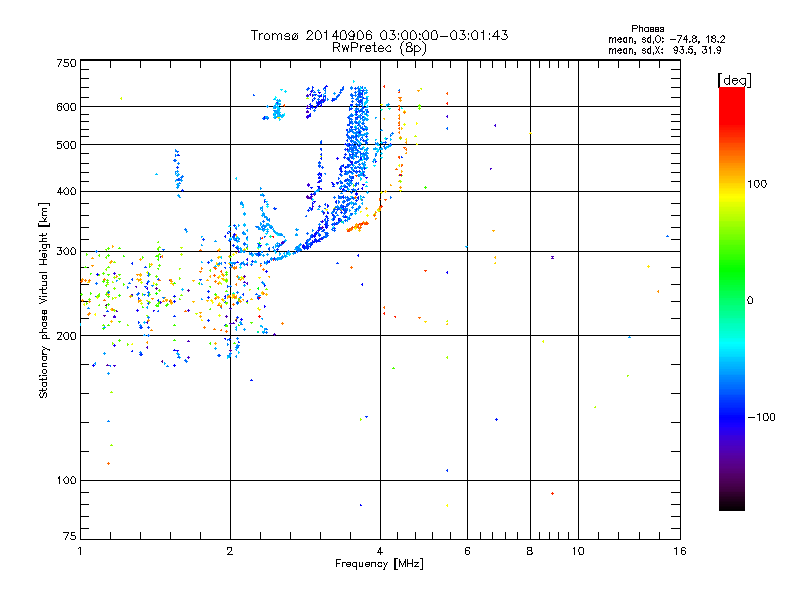Click the y-axis tick label "300"
The image size is (800, 600).
66,252
